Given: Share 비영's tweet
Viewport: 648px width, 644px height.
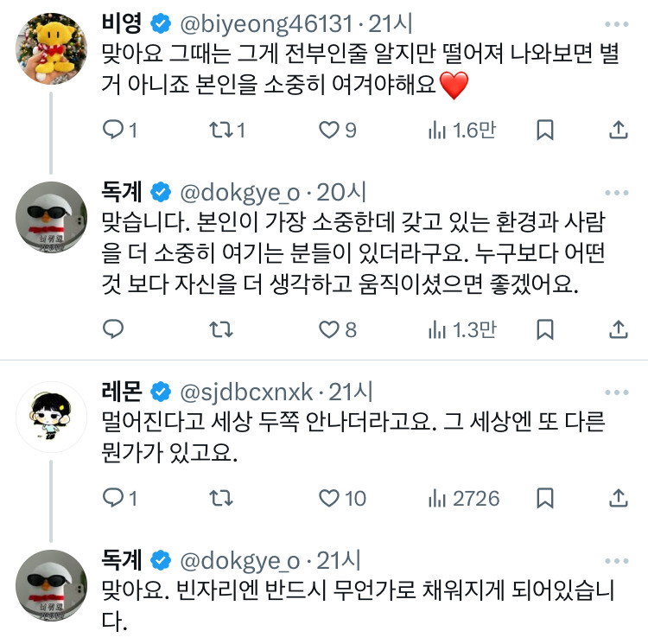Looking at the screenshot, I should tap(619, 131).
